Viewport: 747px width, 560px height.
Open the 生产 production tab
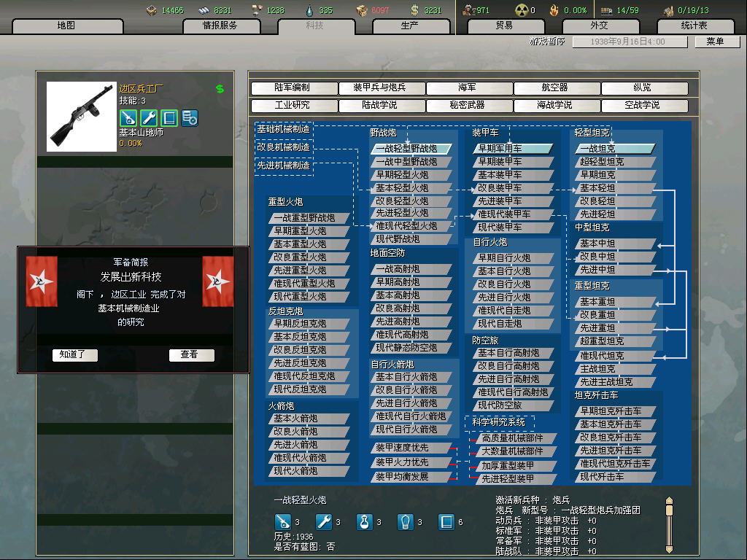point(411,26)
